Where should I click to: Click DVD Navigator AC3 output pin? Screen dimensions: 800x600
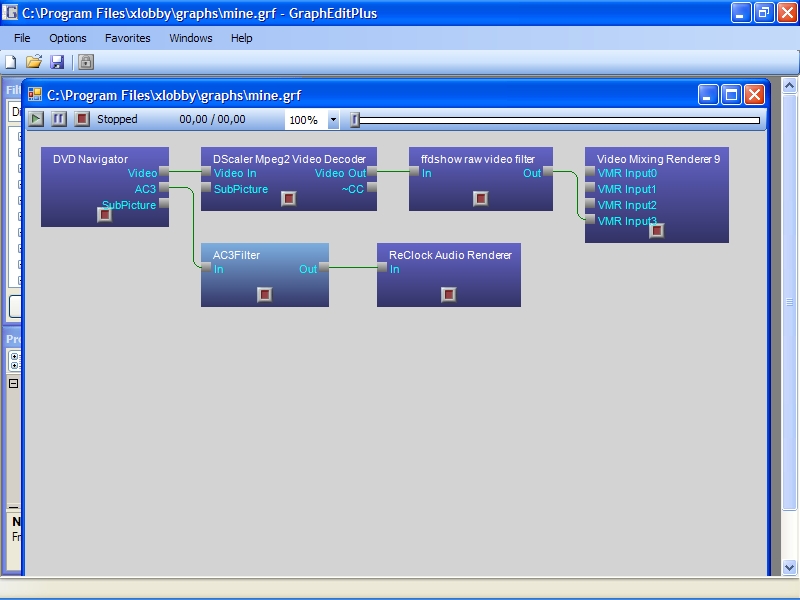pyautogui.click(x=164, y=188)
